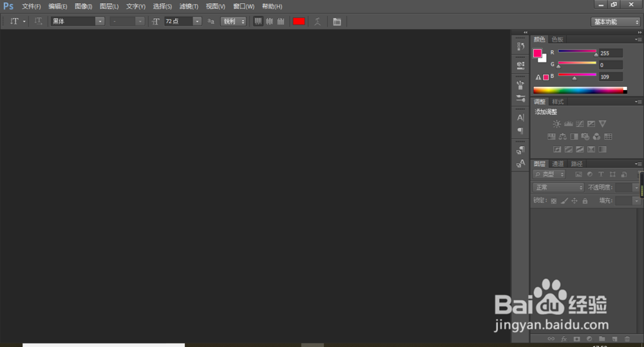
Task: Add a Levels adjustment
Action: 569,124
